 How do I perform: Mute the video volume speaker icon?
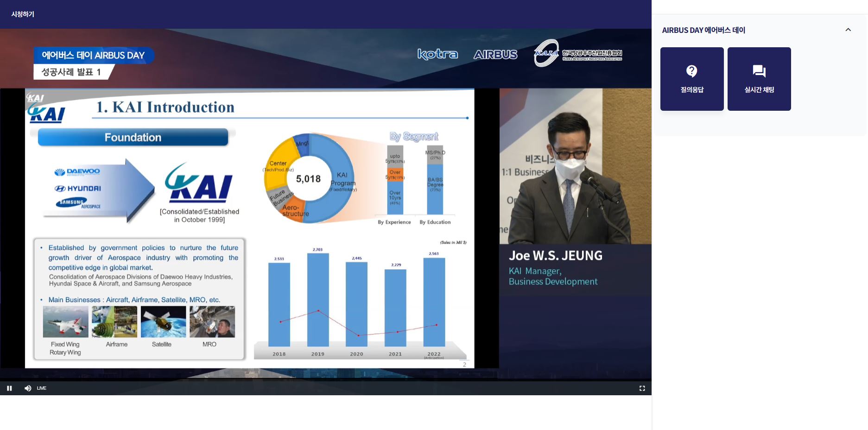[x=28, y=388]
